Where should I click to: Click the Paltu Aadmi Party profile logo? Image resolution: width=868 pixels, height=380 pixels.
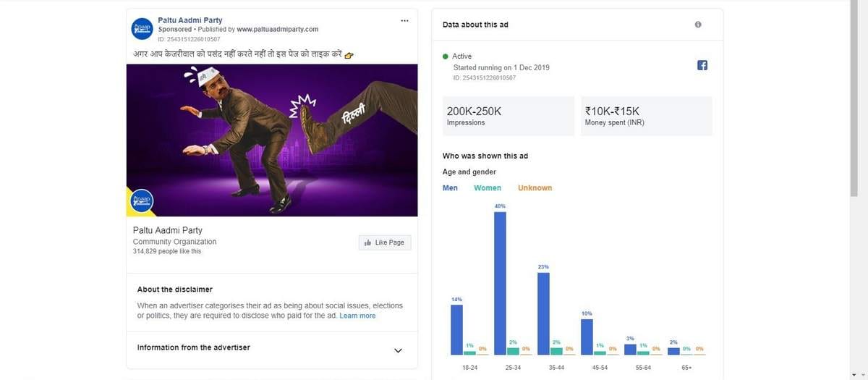(140, 28)
